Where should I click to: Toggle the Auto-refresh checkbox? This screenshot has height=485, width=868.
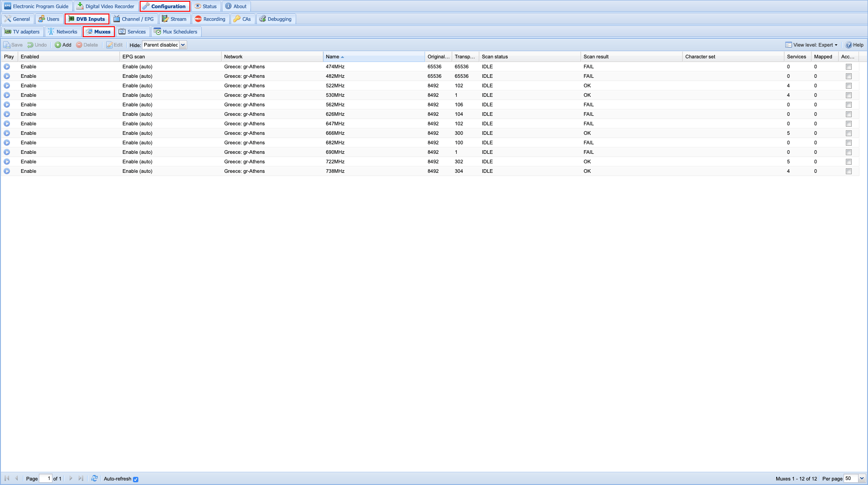(136, 479)
